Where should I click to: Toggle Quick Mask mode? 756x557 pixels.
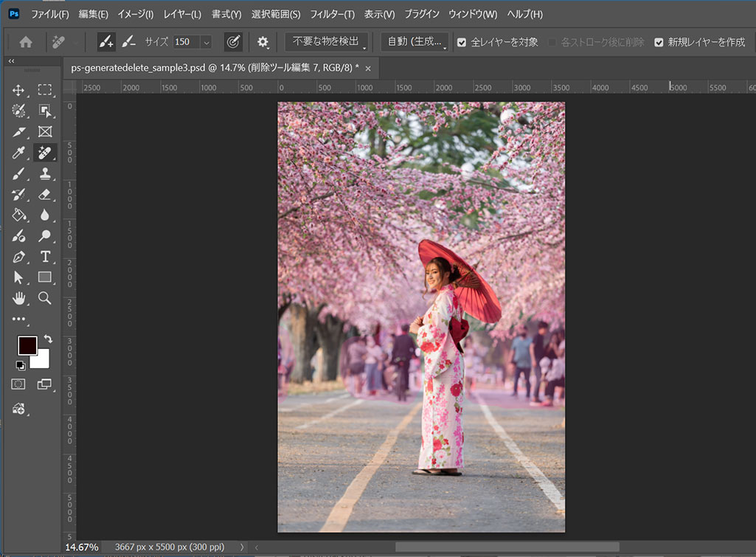pos(18,384)
